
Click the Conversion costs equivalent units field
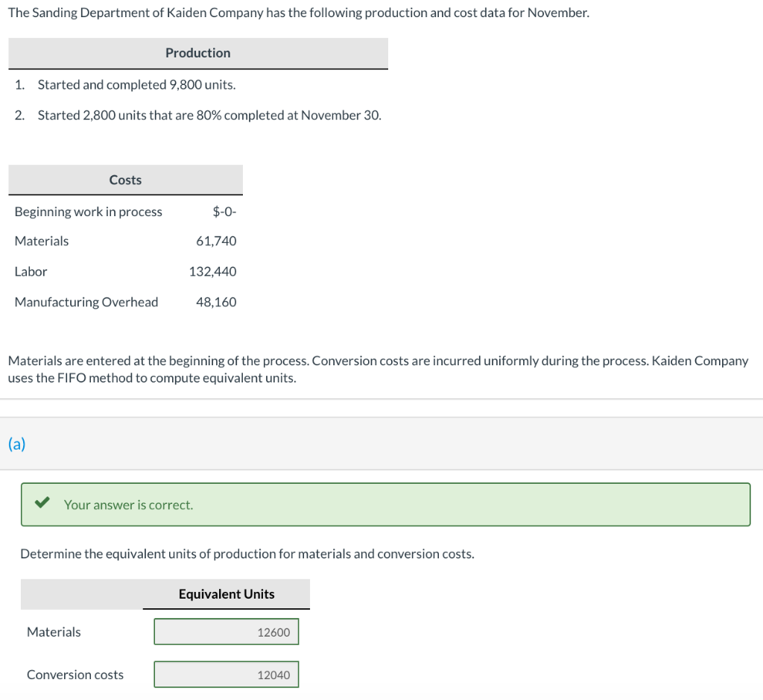(x=227, y=674)
